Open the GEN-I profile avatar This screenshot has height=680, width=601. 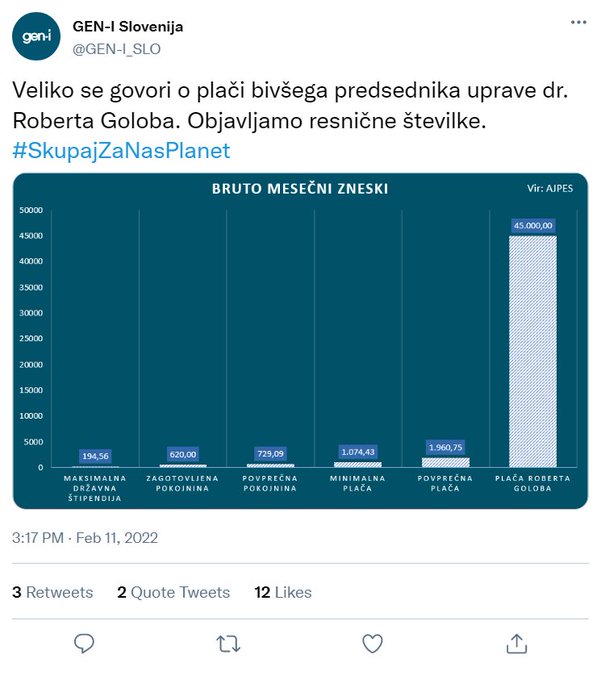tap(36, 36)
